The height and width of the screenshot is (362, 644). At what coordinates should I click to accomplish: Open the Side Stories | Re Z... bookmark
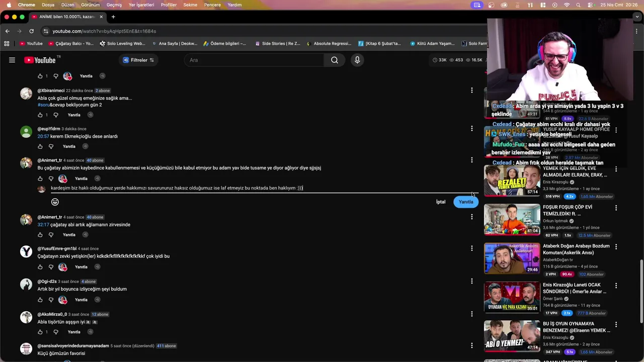click(x=277, y=44)
